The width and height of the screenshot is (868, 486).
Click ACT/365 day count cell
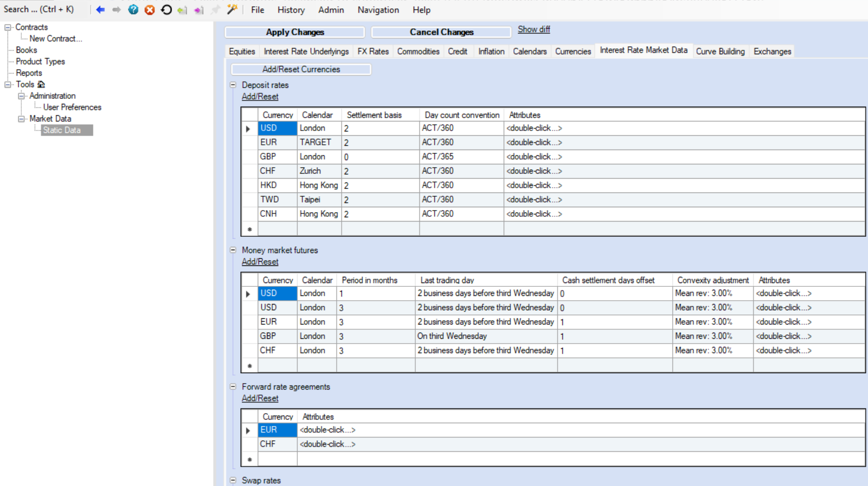[x=461, y=157]
